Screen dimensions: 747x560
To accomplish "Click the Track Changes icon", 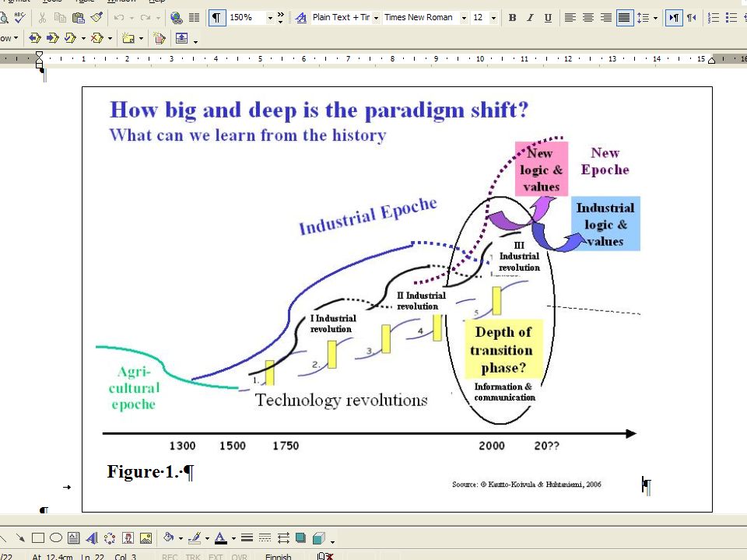I will click(x=160, y=38).
